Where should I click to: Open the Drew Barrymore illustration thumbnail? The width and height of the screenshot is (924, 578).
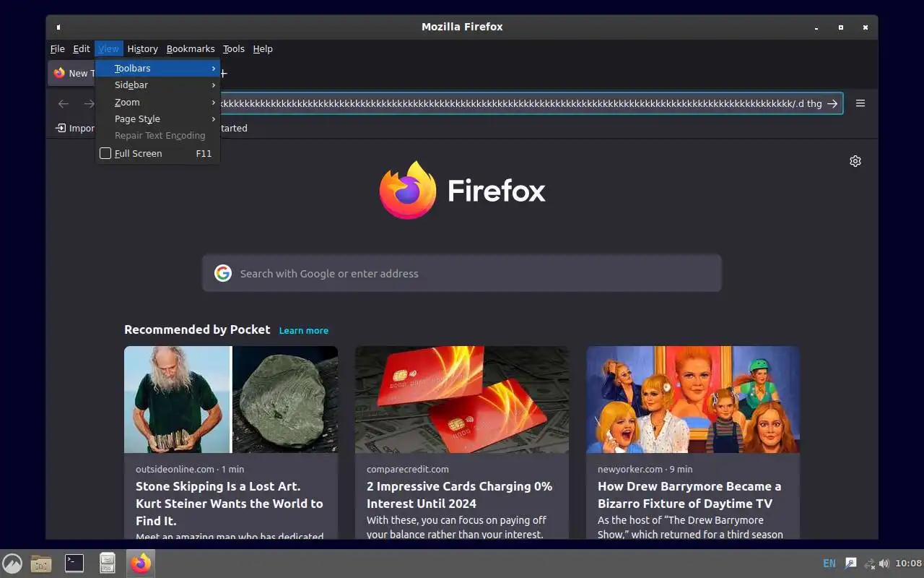click(693, 400)
